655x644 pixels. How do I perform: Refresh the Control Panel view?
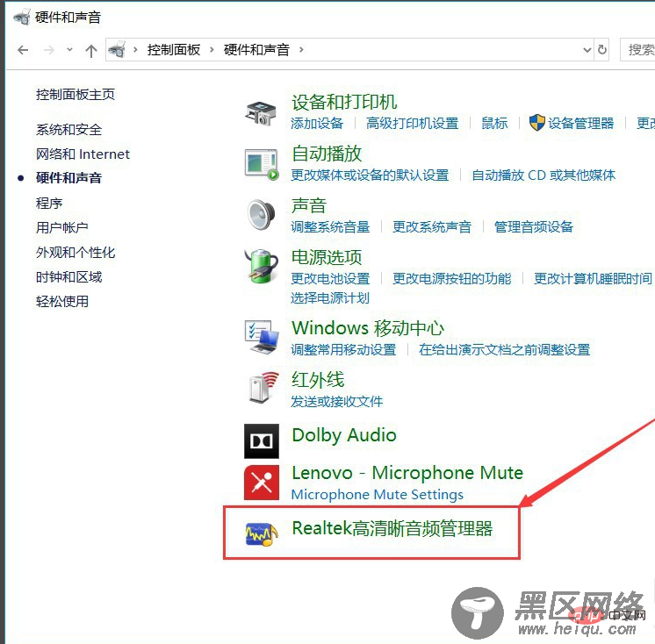(602, 50)
